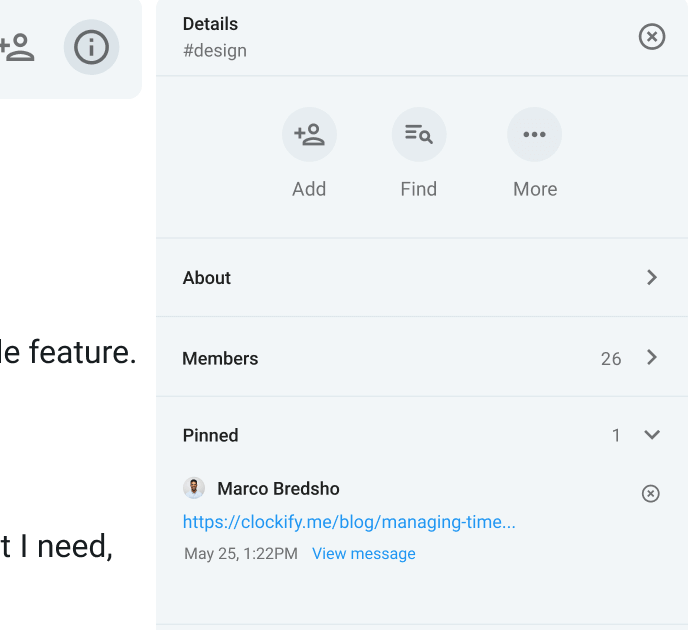The image size is (698, 630).
Task: Click the More label under icon
Action: click(535, 189)
